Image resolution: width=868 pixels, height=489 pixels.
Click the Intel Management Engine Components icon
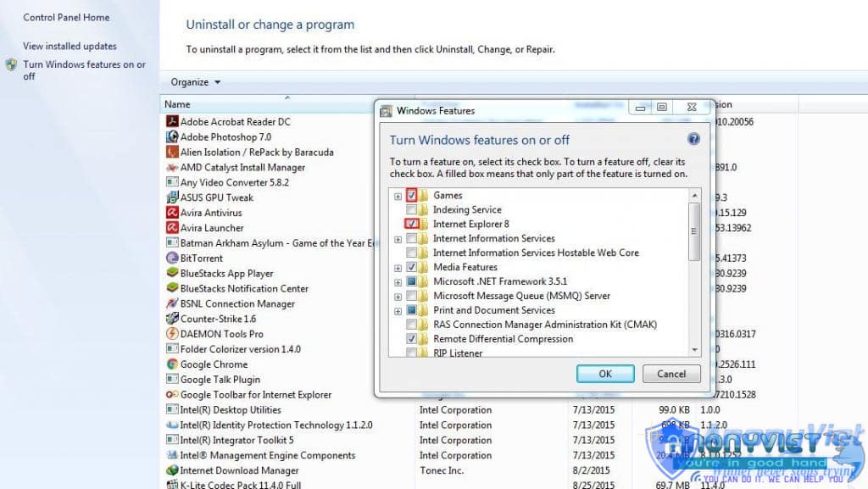coord(172,455)
